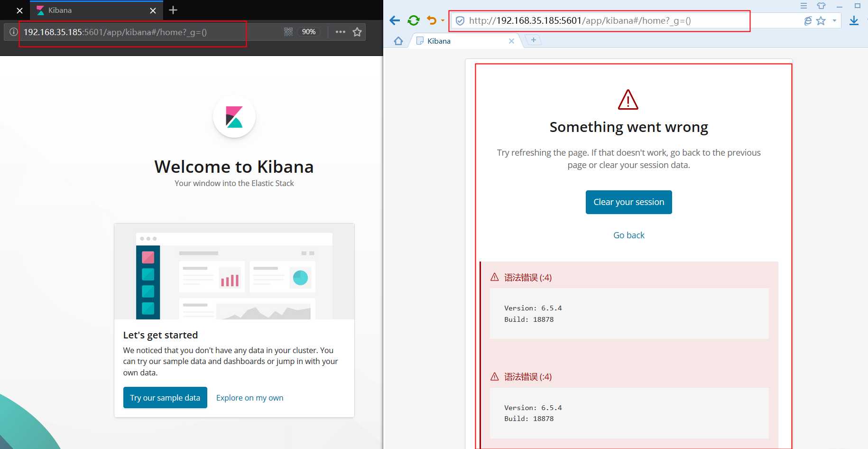The height and width of the screenshot is (449, 868).
Task: Open the three-dot page actions menu in the left browser
Action: [340, 32]
